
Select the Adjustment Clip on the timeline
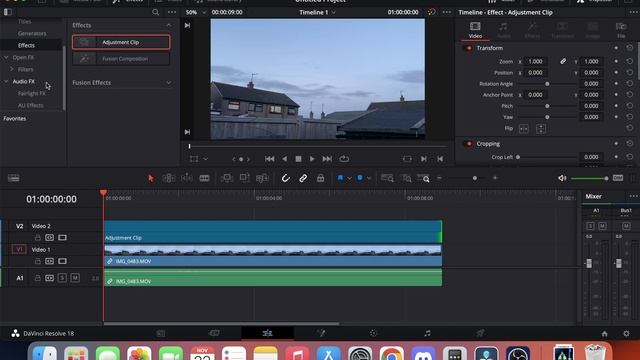click(x=273, y=232)
